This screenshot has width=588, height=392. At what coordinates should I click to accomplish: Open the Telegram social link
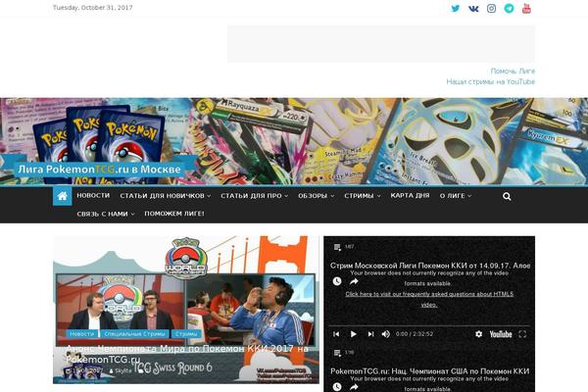509,8
